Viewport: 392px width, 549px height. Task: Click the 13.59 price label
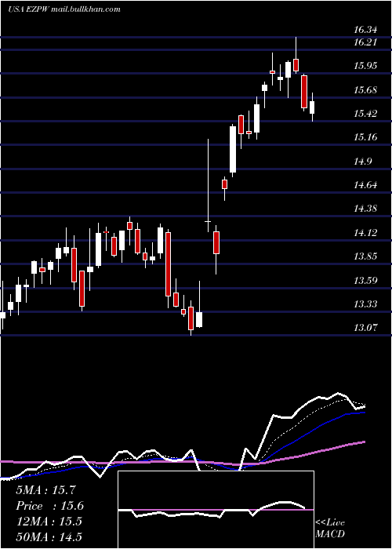pyautogui.click(x=365, y=281)
